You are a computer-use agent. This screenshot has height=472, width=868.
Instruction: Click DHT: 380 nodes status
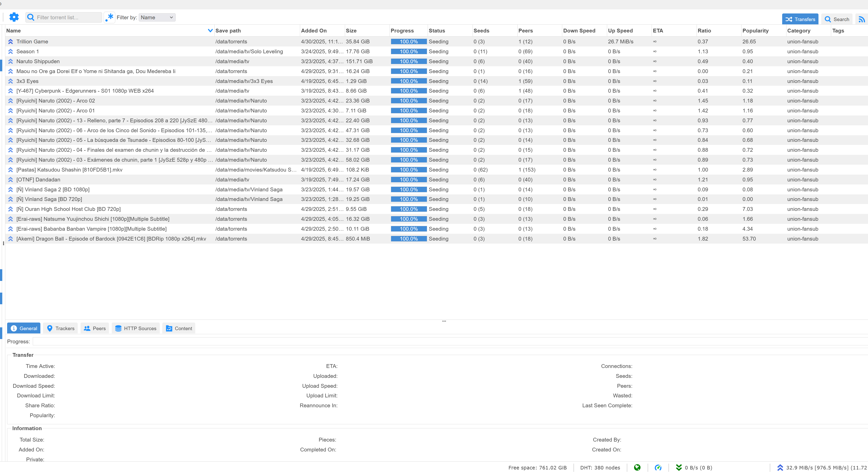point(600,468)
